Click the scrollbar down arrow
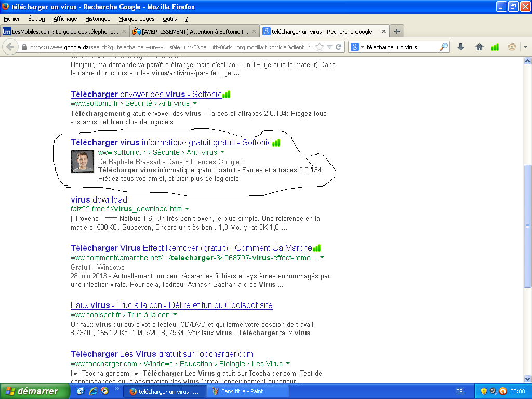 (x=527, y=379)
